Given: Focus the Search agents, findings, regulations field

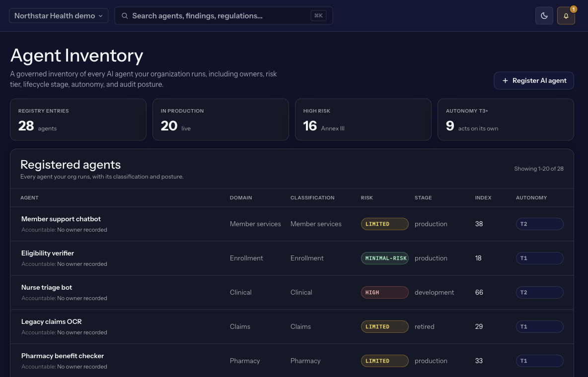Looking at the screenshot, I should click(x=223, y=16).
